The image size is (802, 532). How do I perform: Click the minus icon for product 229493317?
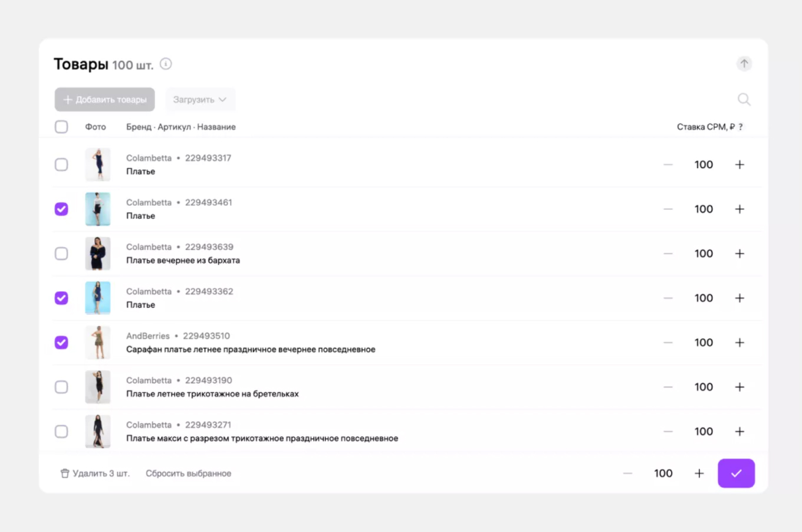(668, 165)
